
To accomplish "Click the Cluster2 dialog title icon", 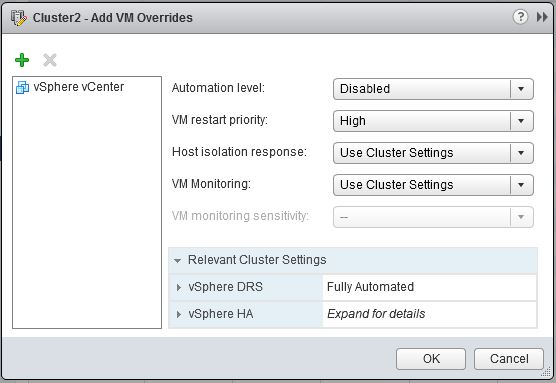I will click(x=18, y=18).
